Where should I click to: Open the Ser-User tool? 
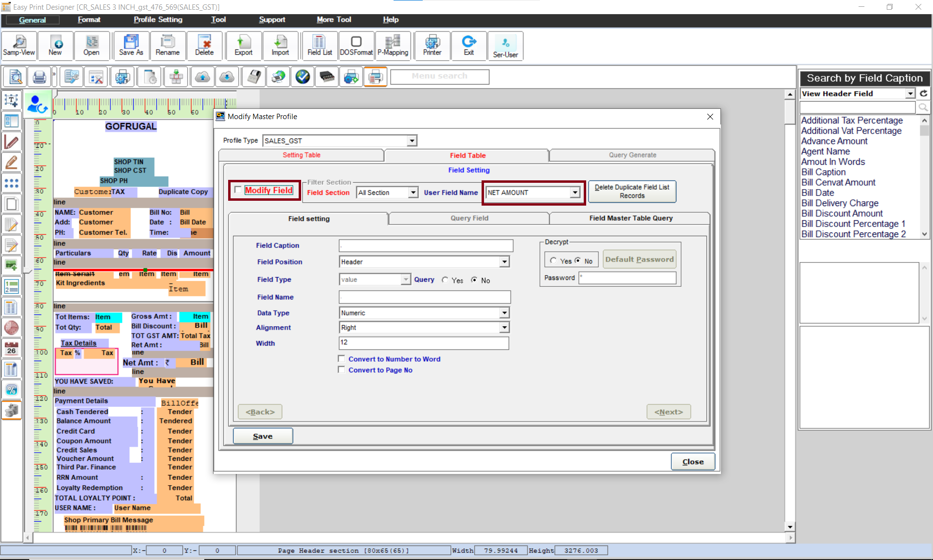click(505, 47)
